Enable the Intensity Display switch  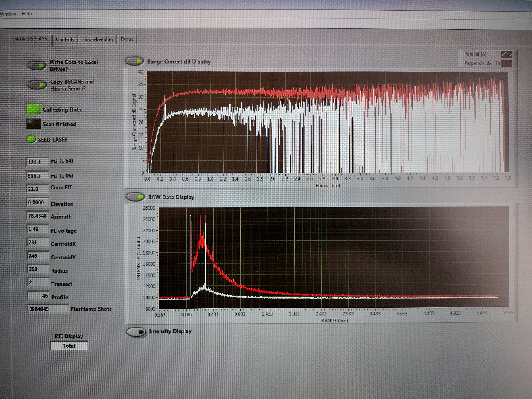tap(136, 332)
